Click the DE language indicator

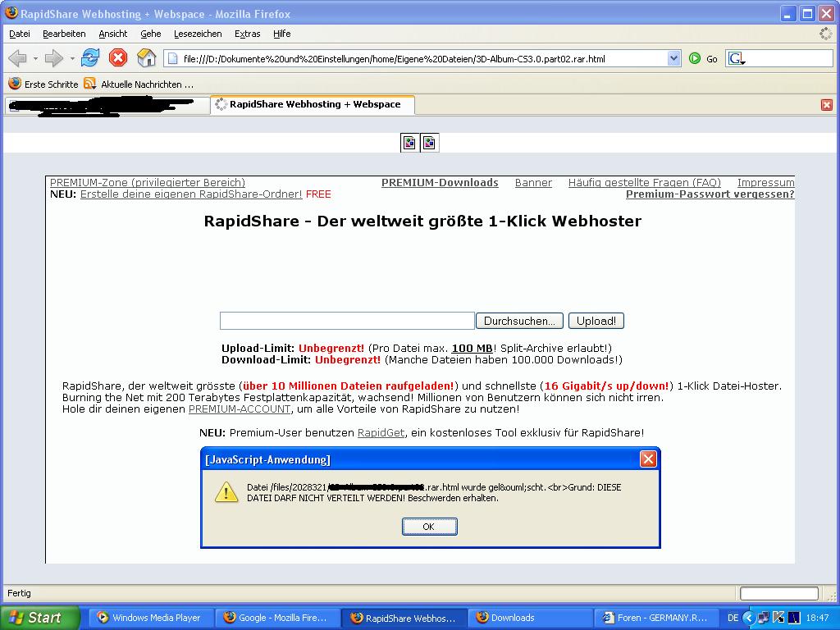(733, 618)
